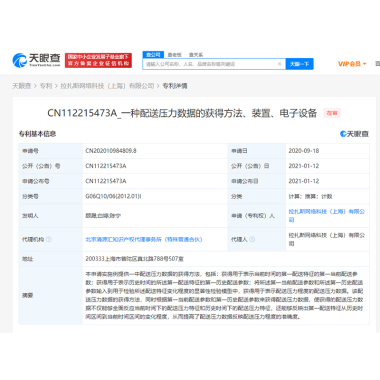This screenshot has height=380, width=380.
Task: Select the 查关系 search tab
Action: (x=196, y=55)
